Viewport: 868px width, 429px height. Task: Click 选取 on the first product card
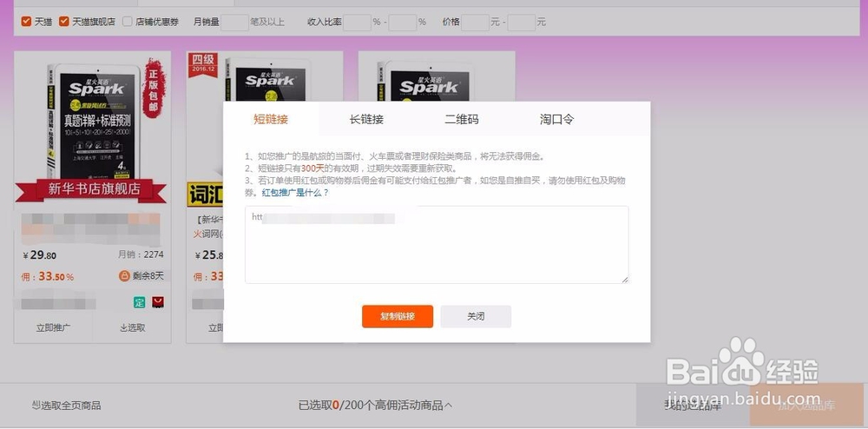click(x=132, y=327)
